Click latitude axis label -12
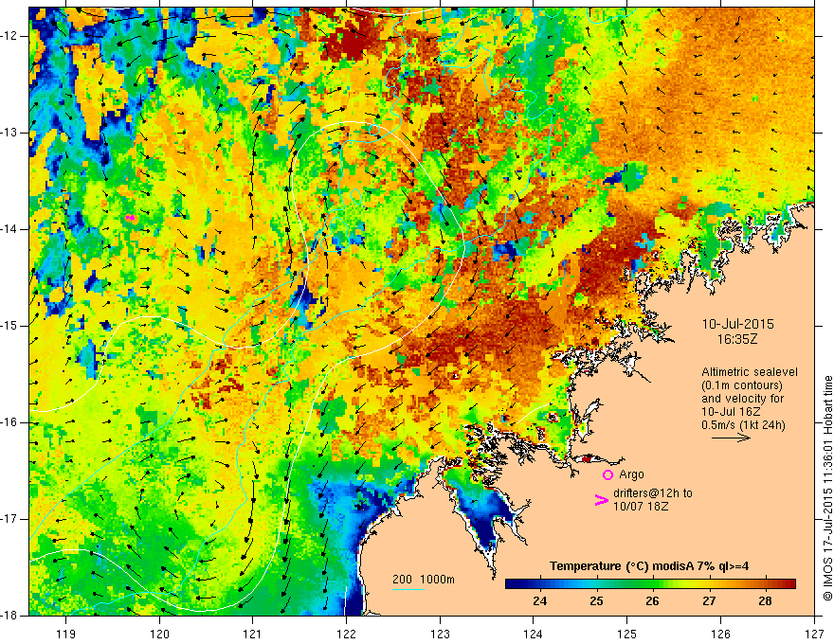 [10, 36]
